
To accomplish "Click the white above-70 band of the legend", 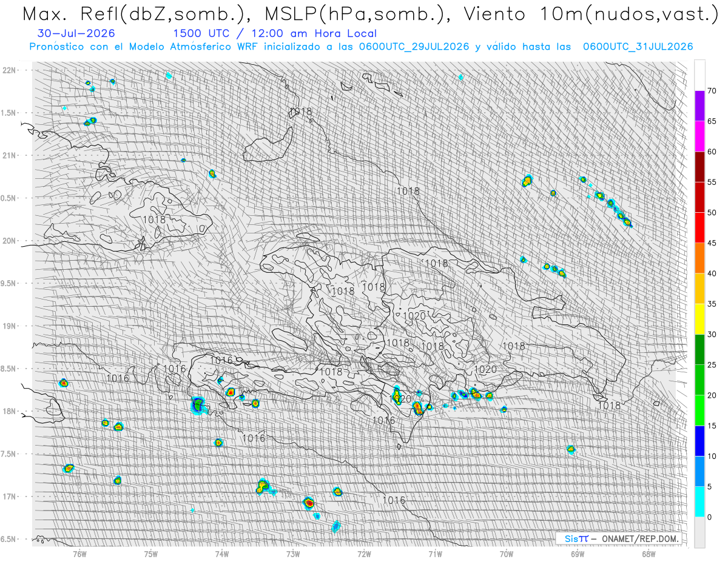I will click(x=699, y=76).
